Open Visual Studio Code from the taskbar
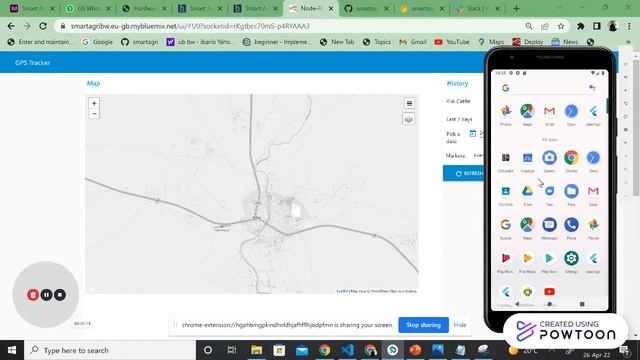The width and height of the screenshot is (640, 360). click(x=347, y=350)
